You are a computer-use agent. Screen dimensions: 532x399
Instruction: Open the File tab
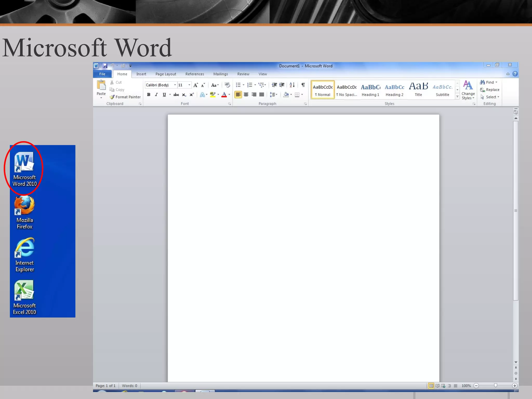point(102,74)
